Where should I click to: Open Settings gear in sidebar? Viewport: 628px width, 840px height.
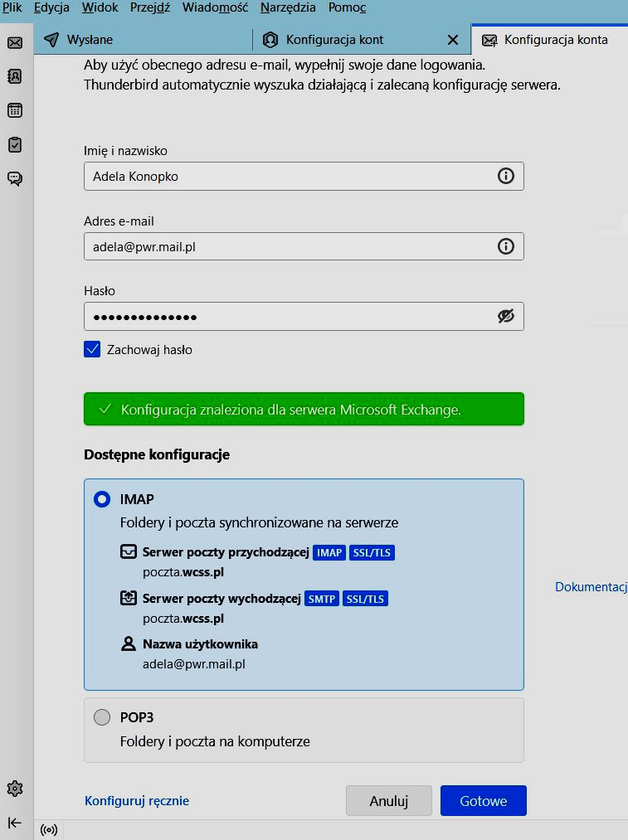(15, 789)
